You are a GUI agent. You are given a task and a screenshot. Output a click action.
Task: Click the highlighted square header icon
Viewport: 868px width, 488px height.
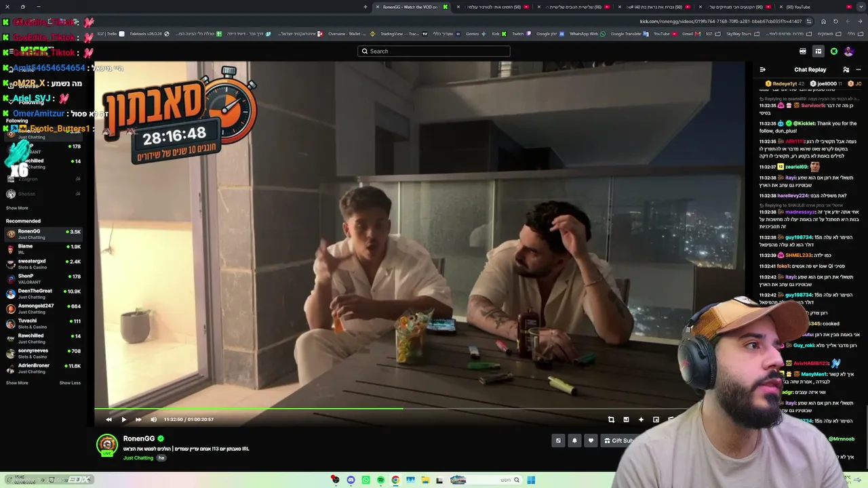pos(818,52)
